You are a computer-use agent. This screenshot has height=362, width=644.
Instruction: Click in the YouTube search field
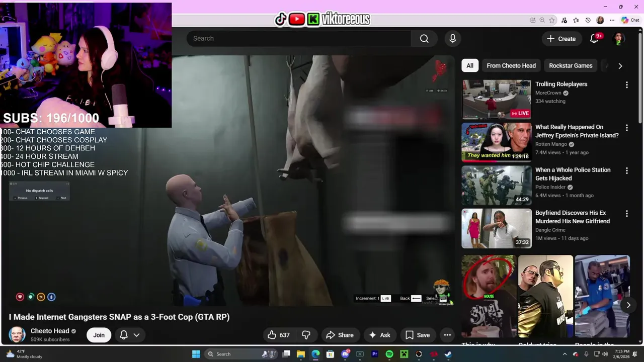pos(299,39)
